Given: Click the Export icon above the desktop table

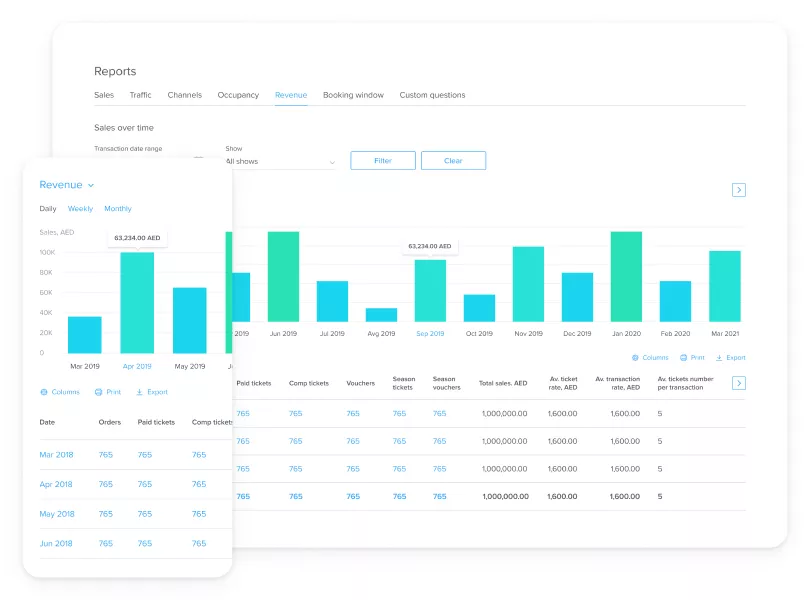Looking at the screenshot, I should coord(719,357).
